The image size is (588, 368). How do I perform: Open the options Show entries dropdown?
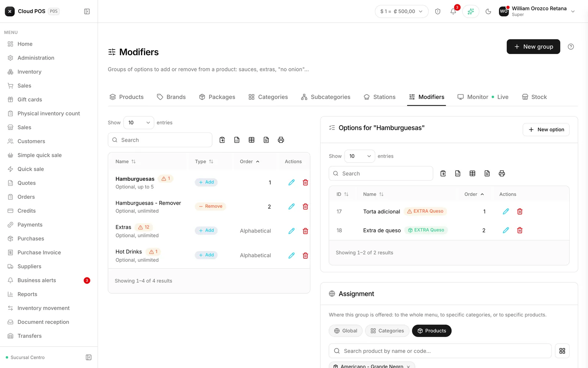[x=360, y=156]
